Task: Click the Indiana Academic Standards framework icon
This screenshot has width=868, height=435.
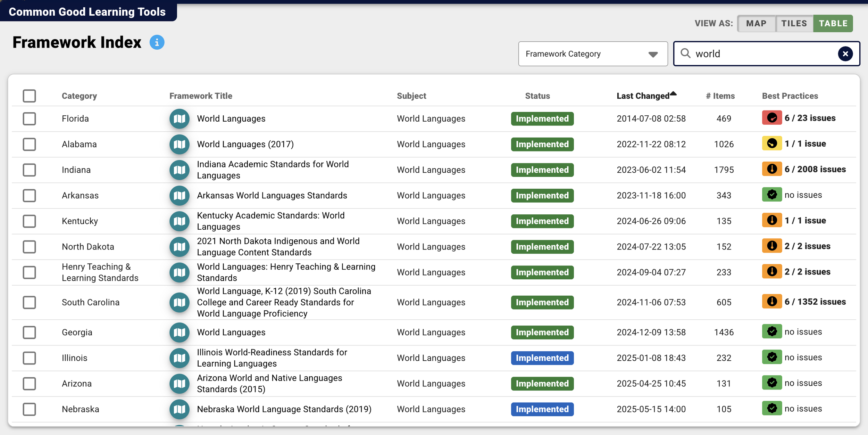Action: point(180,170)
